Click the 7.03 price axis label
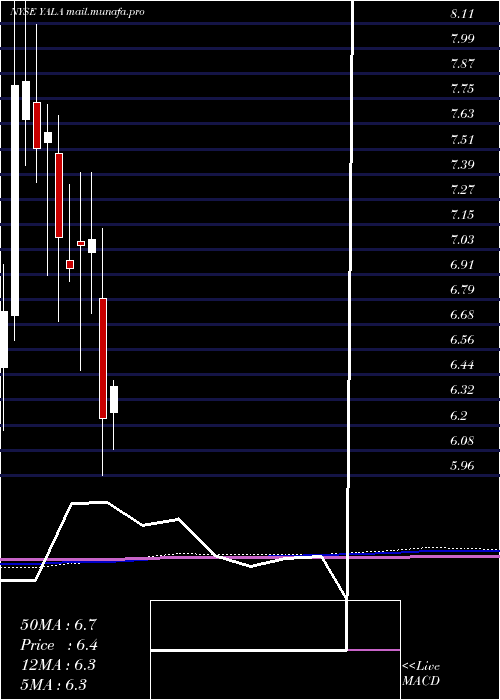Viewport: 500px width, 700px height. coord(462,240)
